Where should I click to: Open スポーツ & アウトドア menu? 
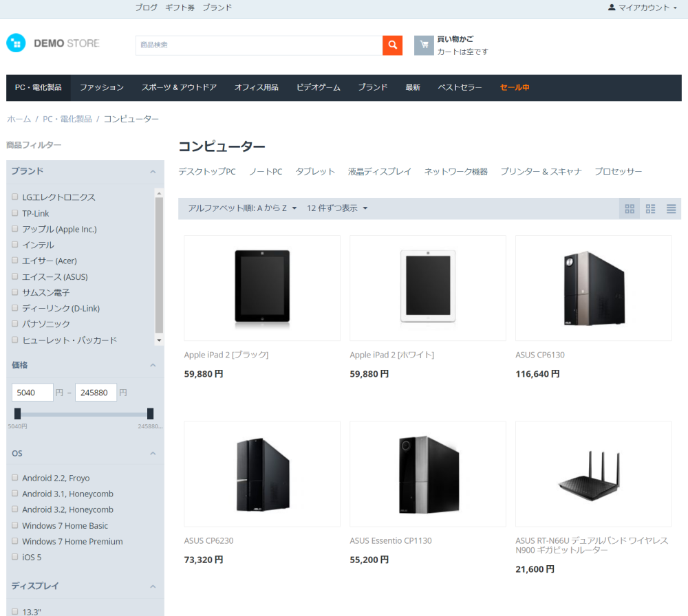coord(179,87)
